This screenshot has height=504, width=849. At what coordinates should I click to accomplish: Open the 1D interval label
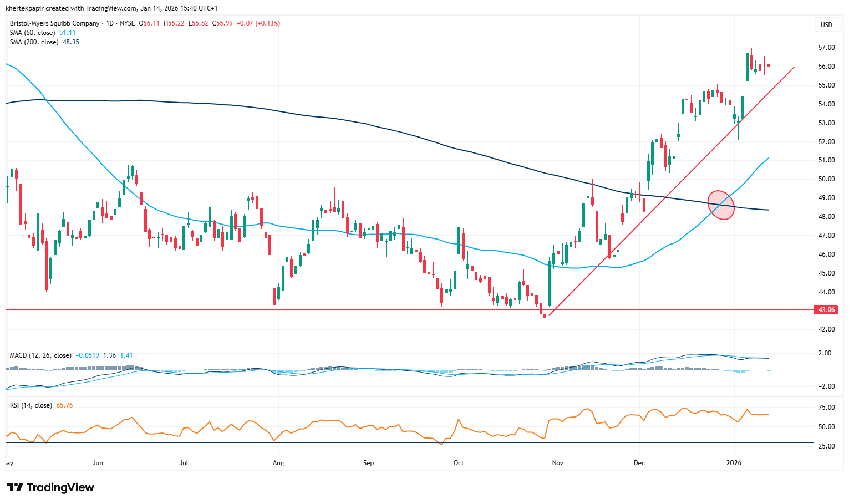point(110,23)
